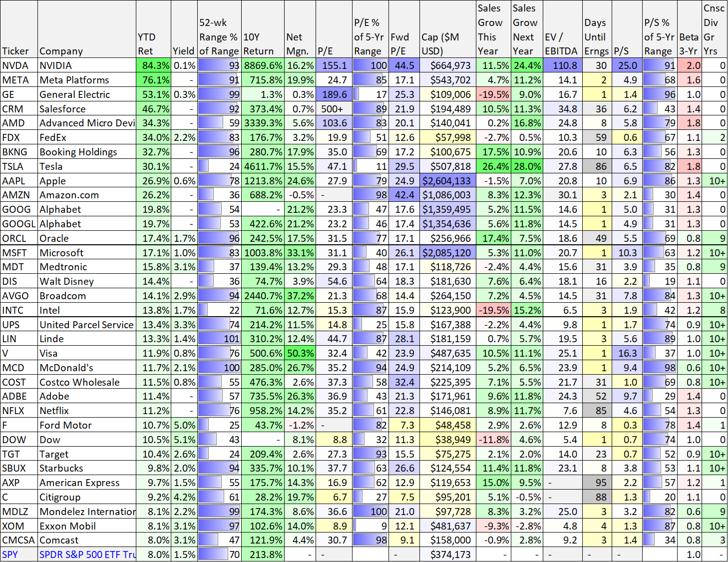The image size is (728, 562).
Task: Select Microsoft's $2,085,120 market cap
Action: 448,253
